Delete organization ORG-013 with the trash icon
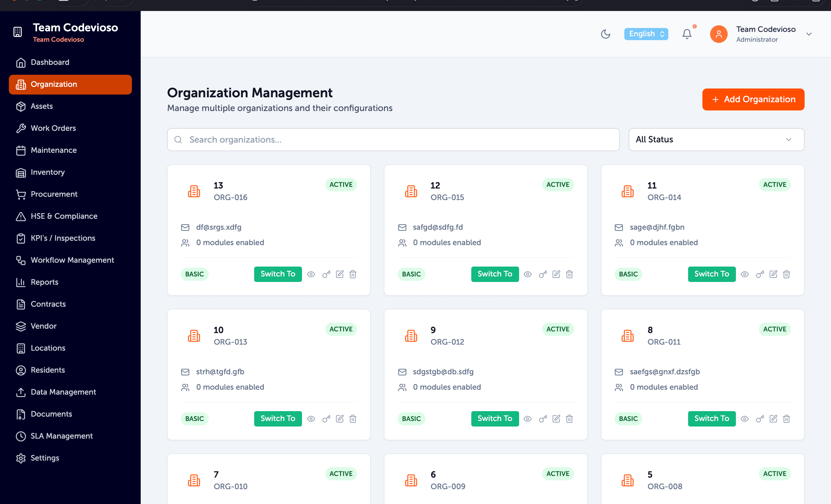 coord(353,419)
